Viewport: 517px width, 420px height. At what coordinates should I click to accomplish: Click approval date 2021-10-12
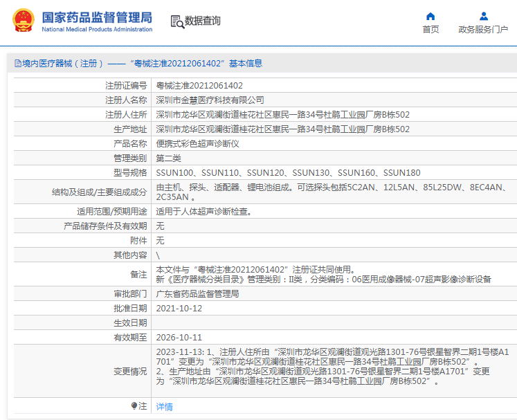pos(179,308)
